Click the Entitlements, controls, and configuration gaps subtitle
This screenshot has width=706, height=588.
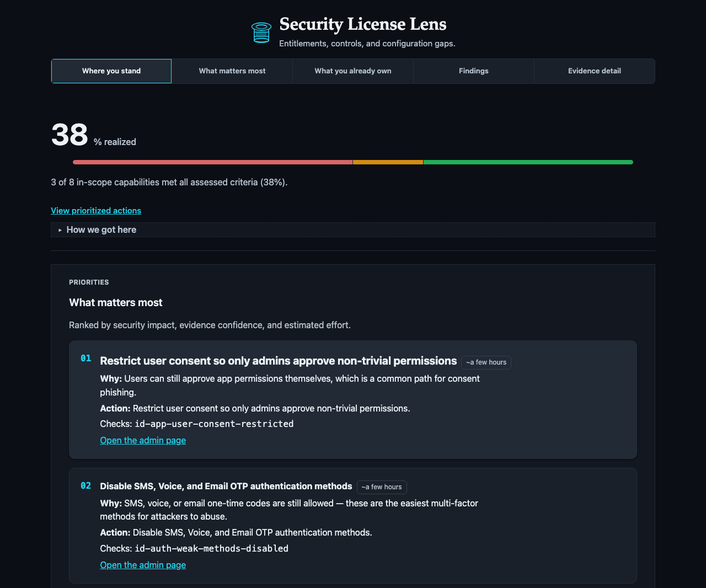[367, 44]
